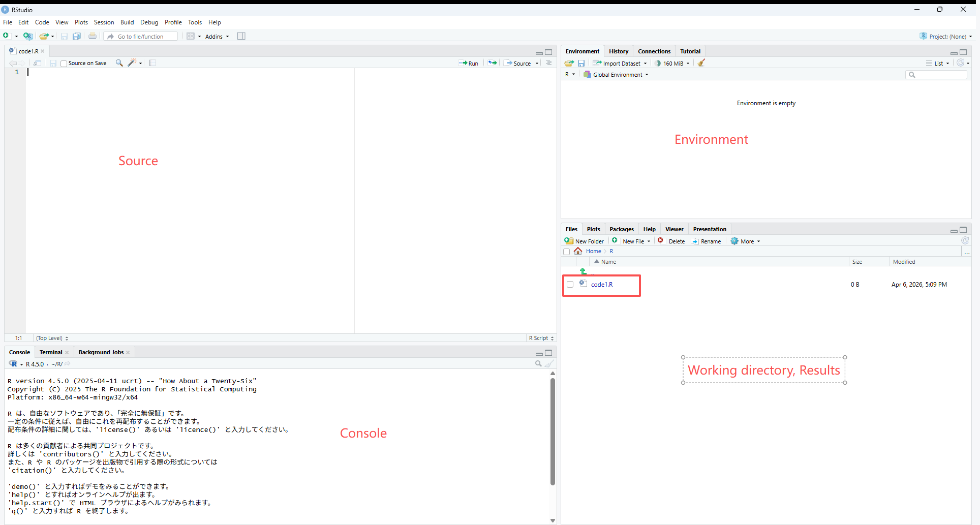
Task: Switch to the Packages tab
Action: click(x=621, y=229)
